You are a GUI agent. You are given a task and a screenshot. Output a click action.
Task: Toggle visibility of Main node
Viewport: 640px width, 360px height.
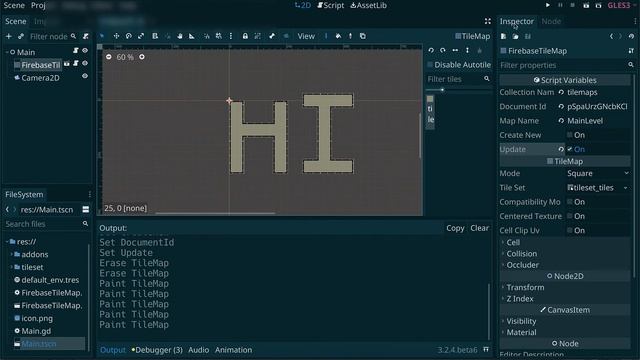click(85, 51)
